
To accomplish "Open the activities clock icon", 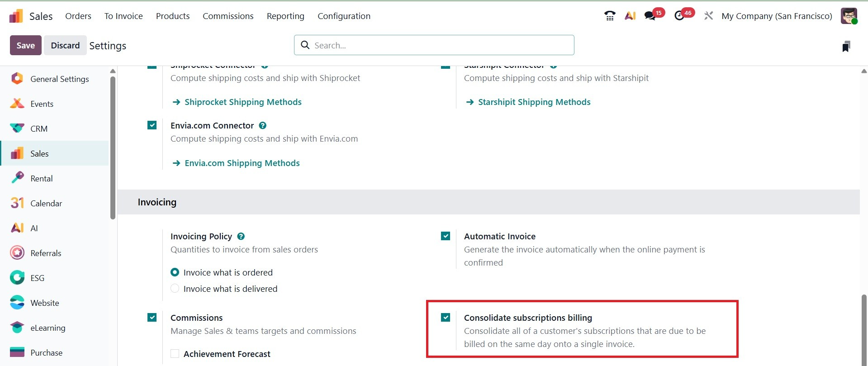I will [x=679, y=16].
